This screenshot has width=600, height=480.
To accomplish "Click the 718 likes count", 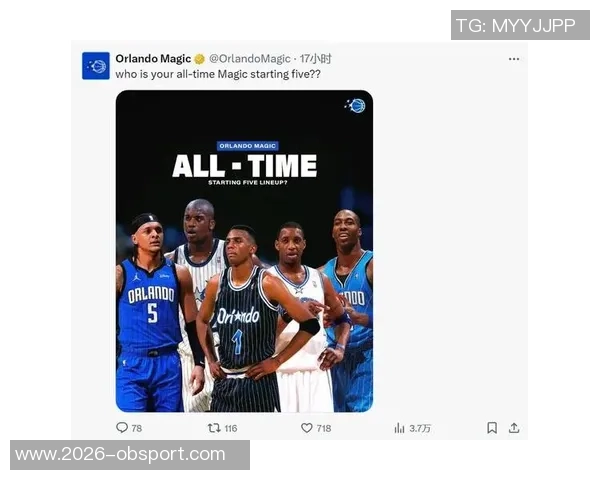I will pos(324,428).
